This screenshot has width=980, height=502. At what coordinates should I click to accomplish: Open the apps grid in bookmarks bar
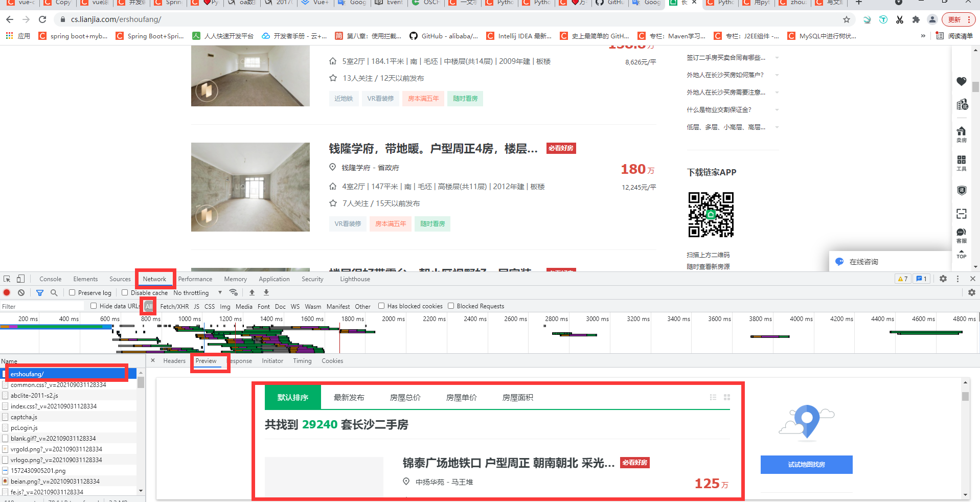point(9,36)
